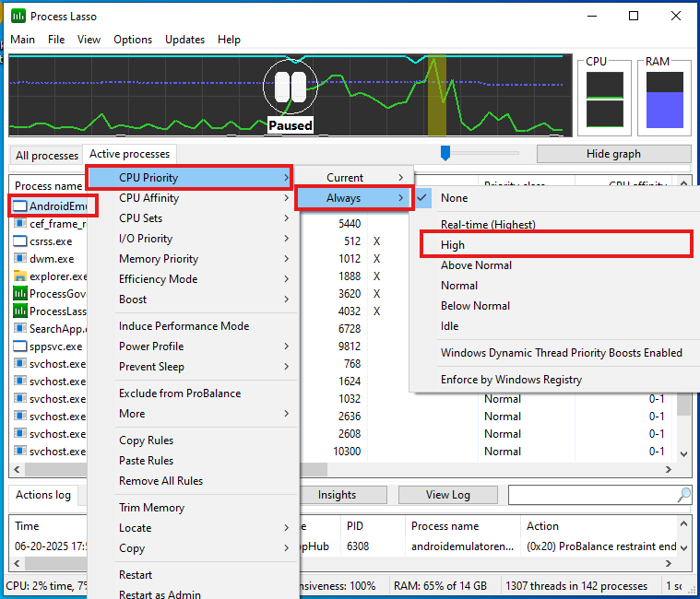Viewport: 700px width, 599px height.
Task: Click the explorer.exe folder icon
Action: point(19,276)
